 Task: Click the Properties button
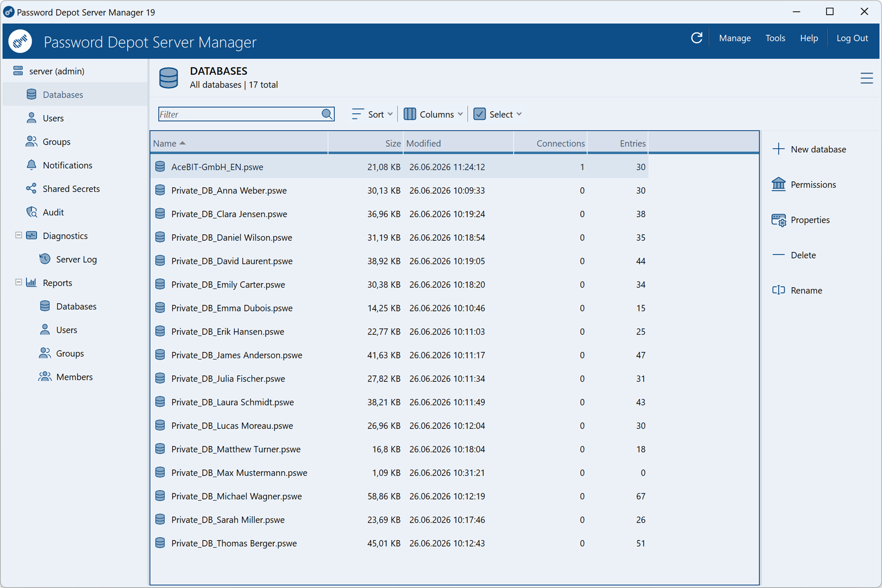tap(801, 220)
